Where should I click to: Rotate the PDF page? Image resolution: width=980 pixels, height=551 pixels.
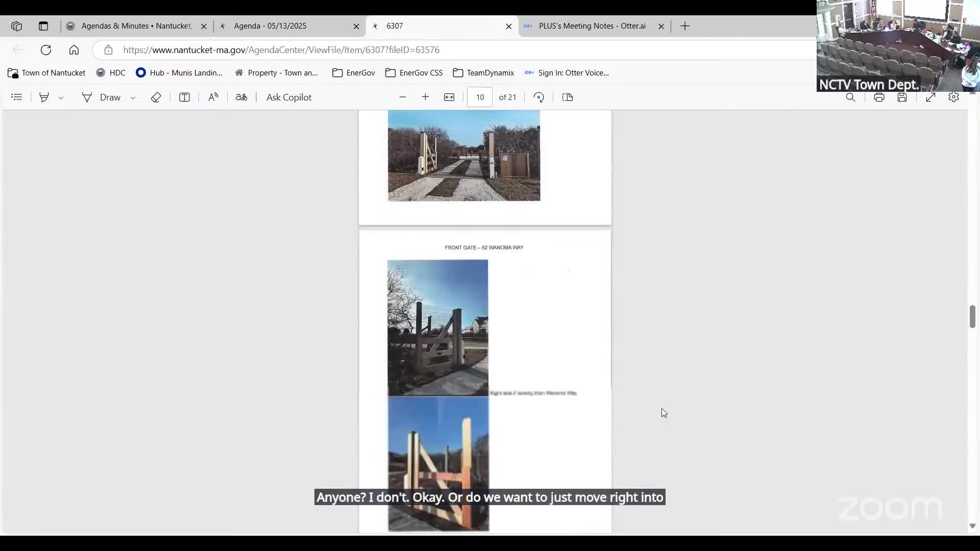point(539,97)
